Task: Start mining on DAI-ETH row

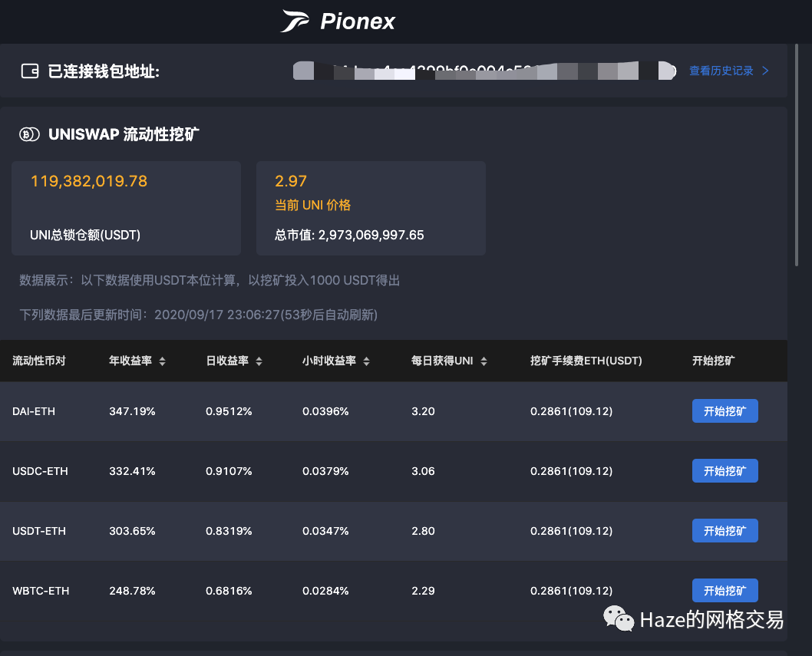Action: [x=725, y=411]
